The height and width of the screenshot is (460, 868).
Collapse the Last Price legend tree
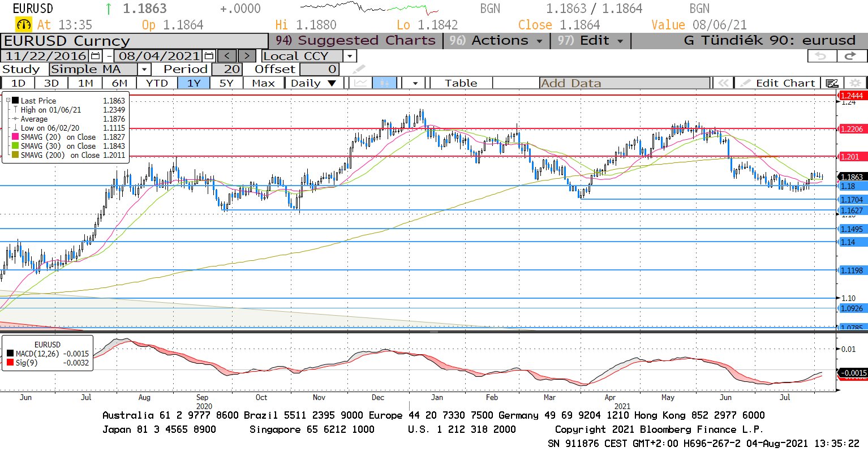coord(8,101)
